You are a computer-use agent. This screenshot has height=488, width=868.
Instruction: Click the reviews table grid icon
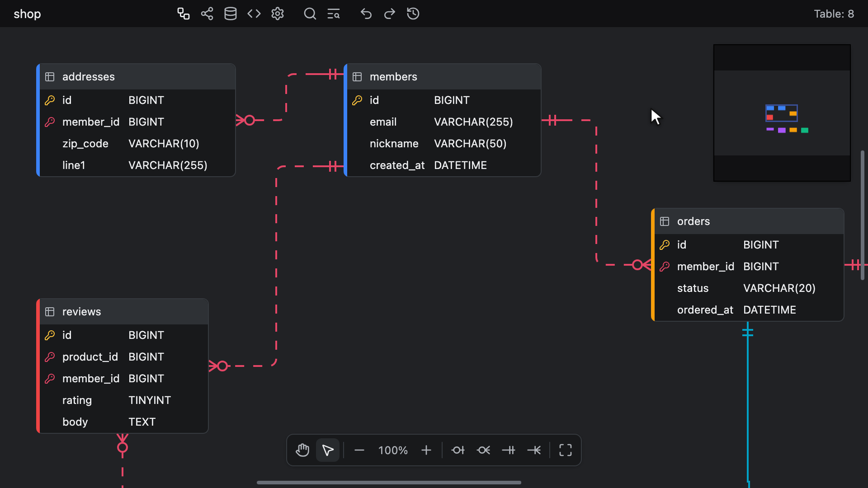[x=50, y=312]
